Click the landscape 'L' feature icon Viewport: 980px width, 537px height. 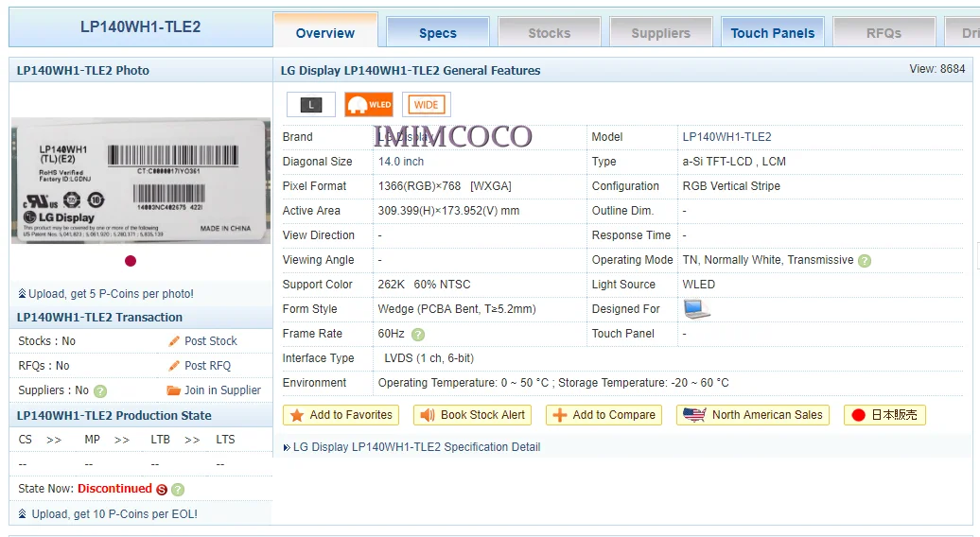(310, 104)
